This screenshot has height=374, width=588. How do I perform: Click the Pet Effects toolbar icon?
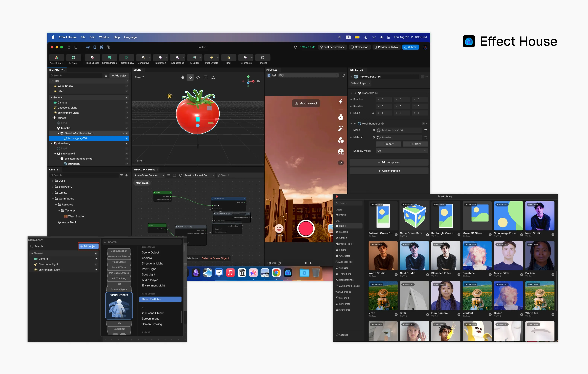[x=246, y=58]
